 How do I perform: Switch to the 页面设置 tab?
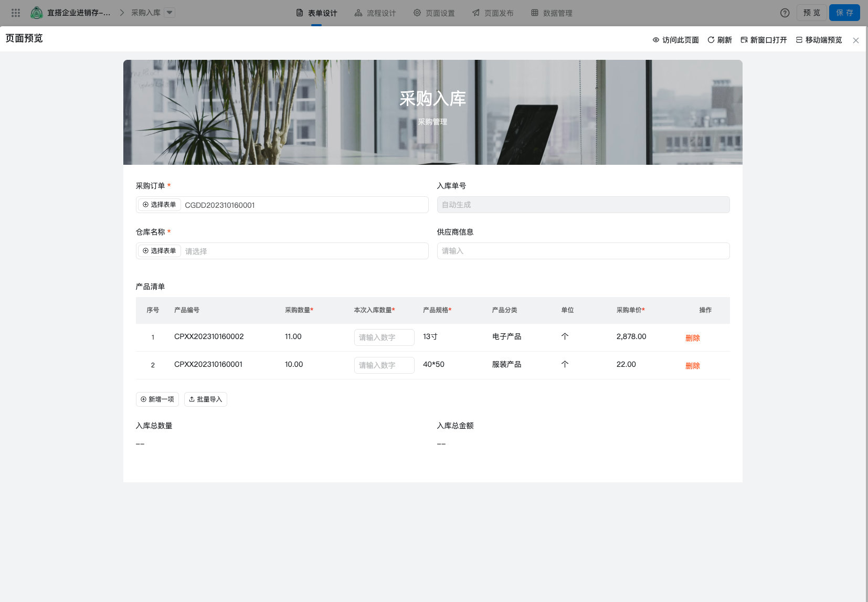click(434, 13)
